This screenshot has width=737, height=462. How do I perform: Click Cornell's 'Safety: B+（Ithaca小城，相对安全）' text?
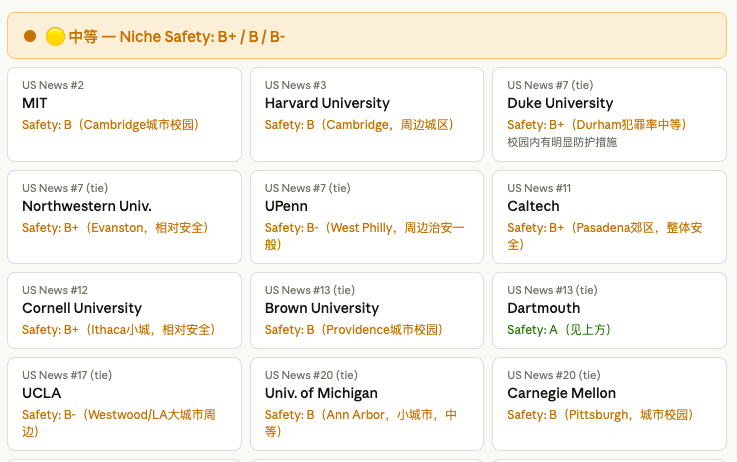point(119,329)
